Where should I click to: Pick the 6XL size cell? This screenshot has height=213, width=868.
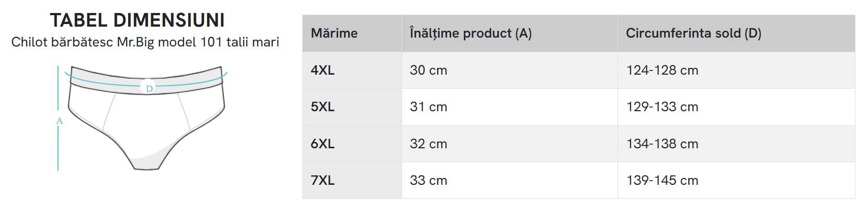pyautogui.click(x=323, y=144)
